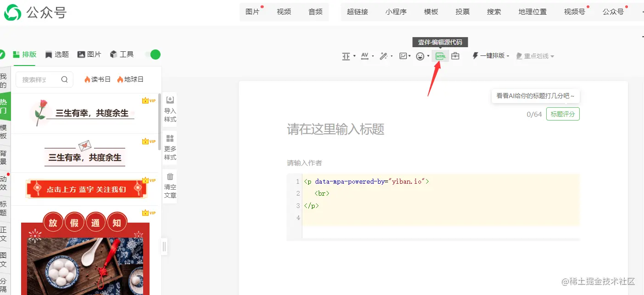The height and width of the screenshot is (295, 644).
Task: Click 图片 in top insert bar
Action: [x=252, y=12]
